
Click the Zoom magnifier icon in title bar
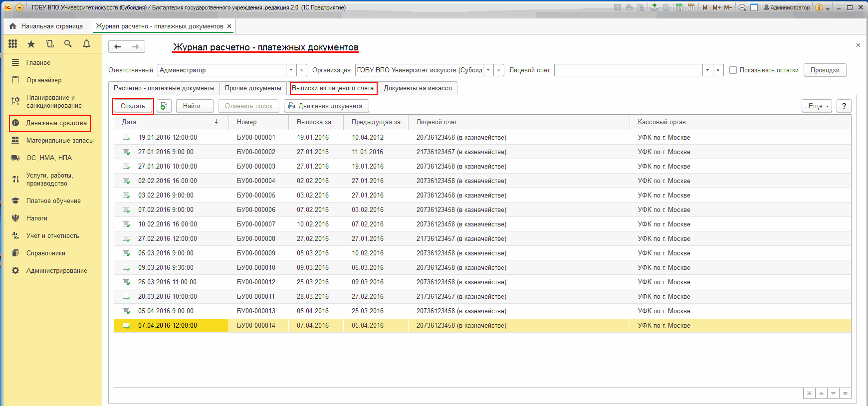[x=742, y=7]
